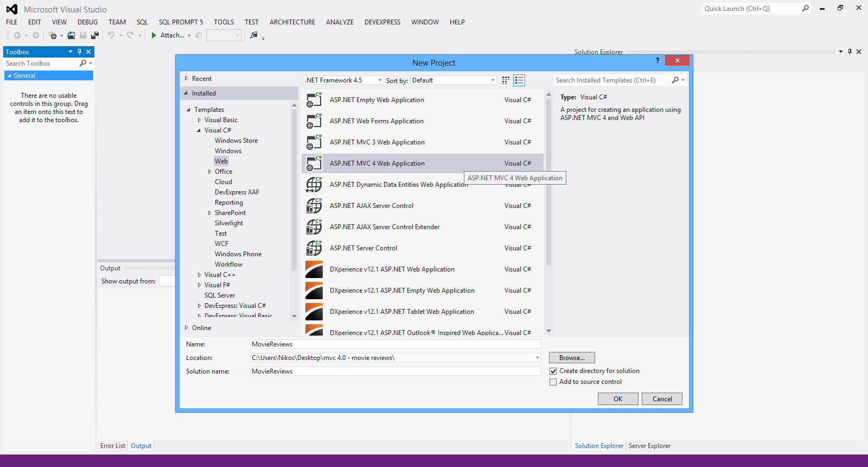Open the Sort by Default dropdown
The image size is (868, 467).
tap(453, 80)
